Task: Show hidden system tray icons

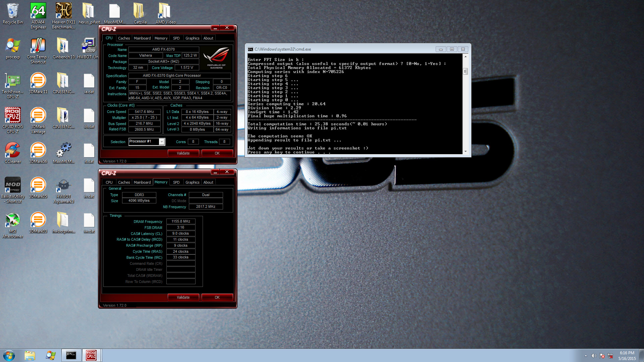Action: [x=586, y=356]
